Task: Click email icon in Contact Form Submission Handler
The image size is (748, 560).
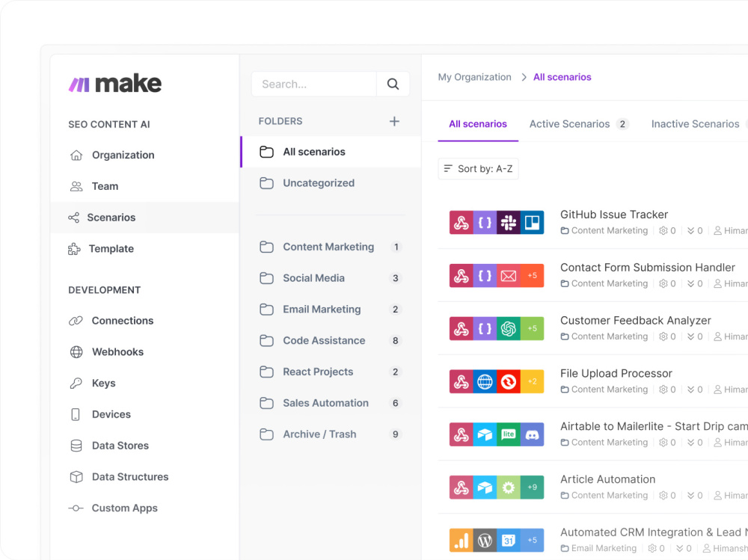Action: click(x=508, y=275)
